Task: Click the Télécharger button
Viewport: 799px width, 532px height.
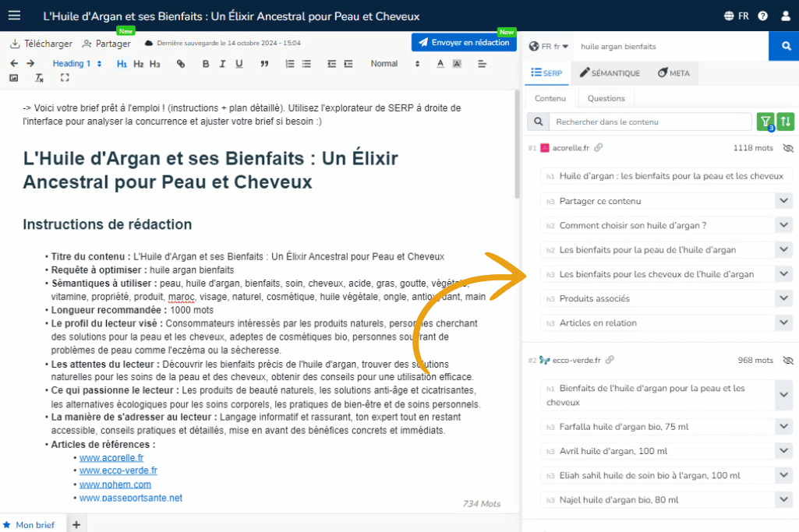Action: click(41, 44)
